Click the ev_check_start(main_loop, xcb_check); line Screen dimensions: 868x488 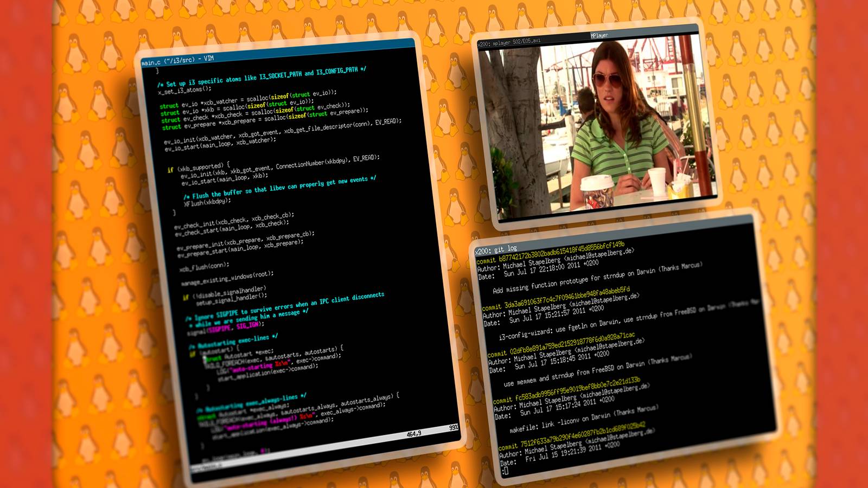point(232,228)
